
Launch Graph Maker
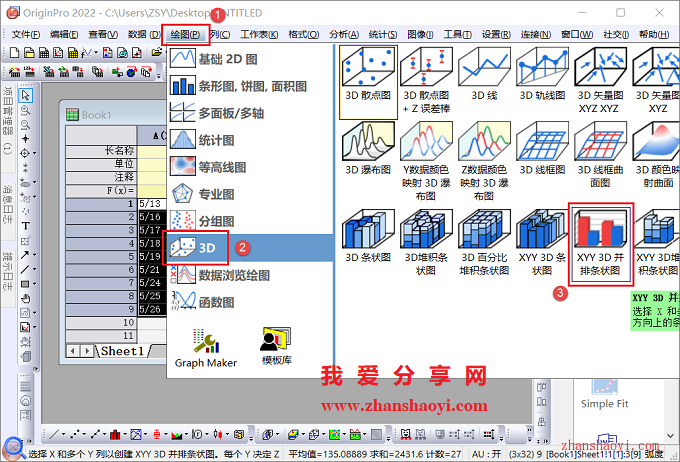coord(206,348)
